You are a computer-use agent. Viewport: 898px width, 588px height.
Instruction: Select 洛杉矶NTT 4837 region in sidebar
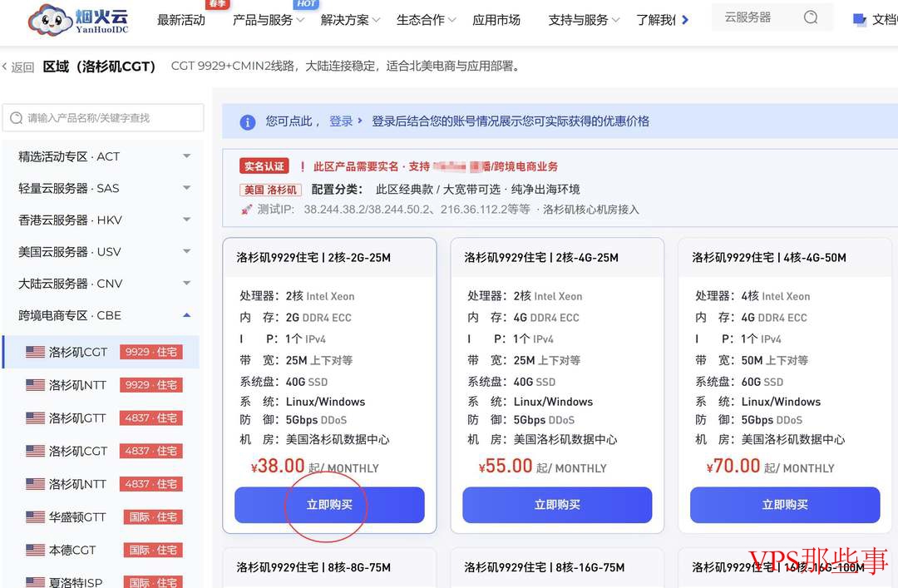click(101, 484)
